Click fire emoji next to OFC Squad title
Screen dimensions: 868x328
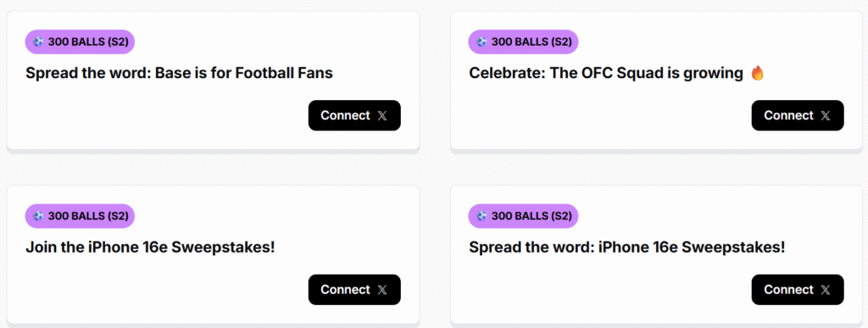(758, 73)
